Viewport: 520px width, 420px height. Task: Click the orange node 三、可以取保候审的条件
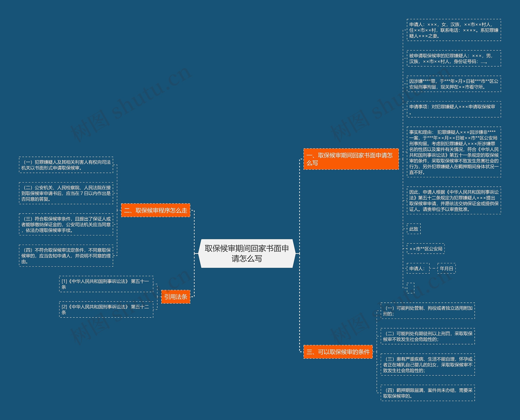pos(338,352)
